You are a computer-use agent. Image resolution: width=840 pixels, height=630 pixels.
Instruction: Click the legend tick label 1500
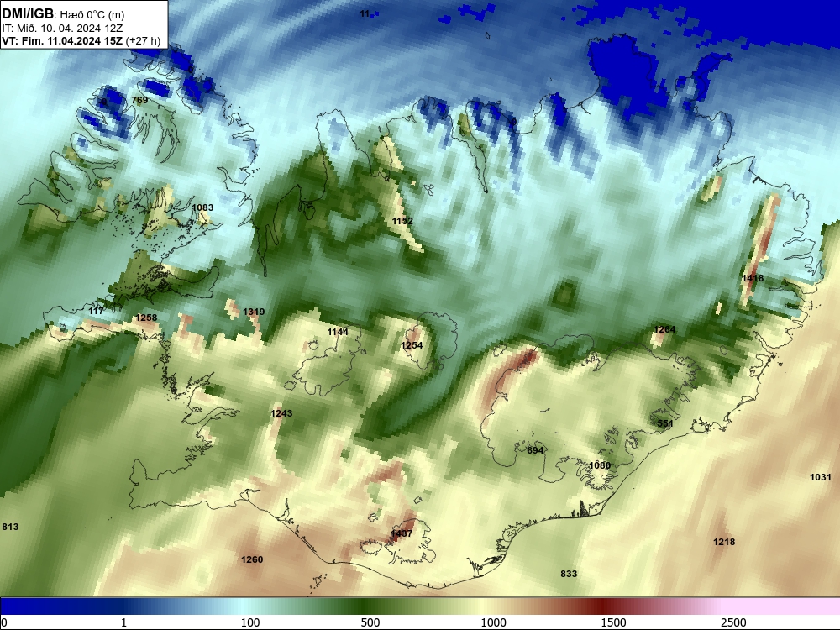point(613,622)
